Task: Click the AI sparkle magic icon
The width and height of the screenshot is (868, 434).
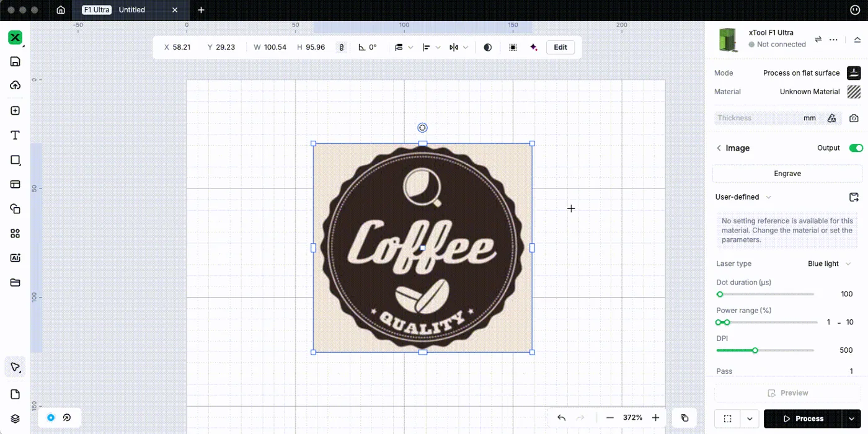Action: pyautogui.click(x=534, y=47)
